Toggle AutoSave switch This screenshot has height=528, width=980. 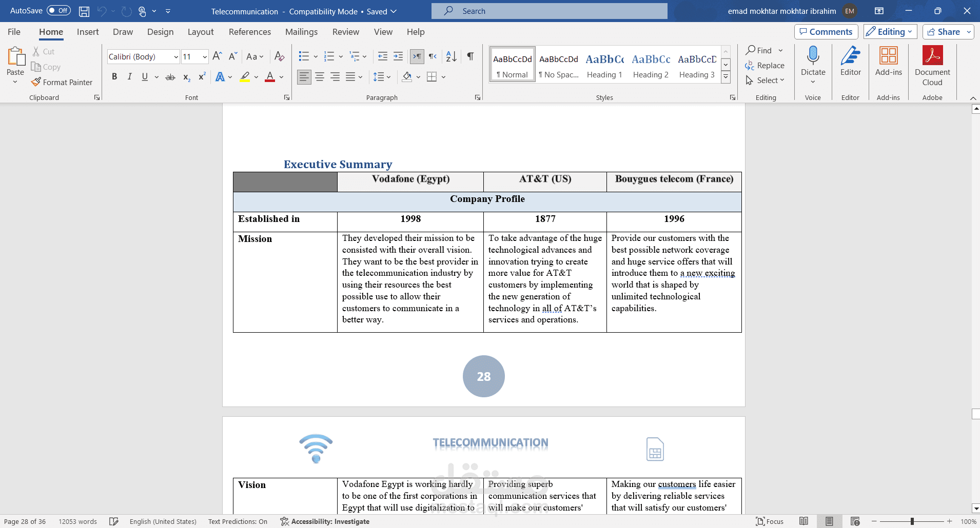tap(58, 11)
